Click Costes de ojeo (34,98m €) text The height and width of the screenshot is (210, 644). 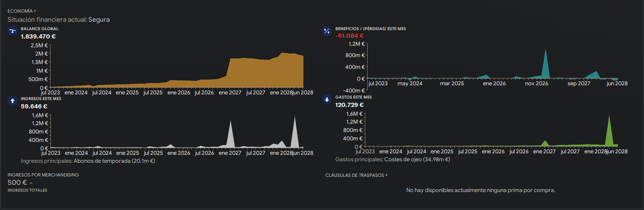point(417,160)
